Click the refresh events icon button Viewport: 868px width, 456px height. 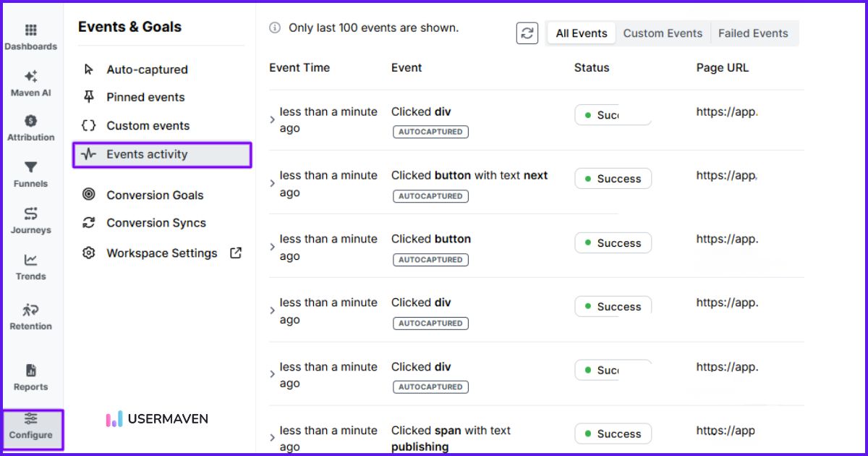(x=527, y=33)
